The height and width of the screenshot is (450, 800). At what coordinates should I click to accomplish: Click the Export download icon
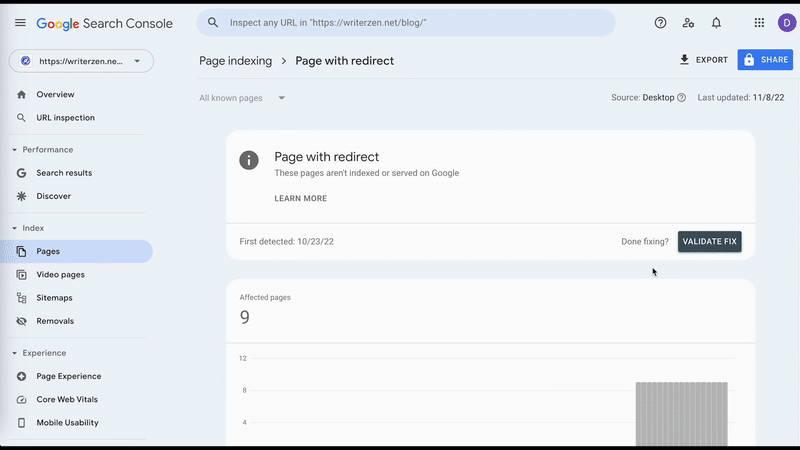(x=685, y=60)
